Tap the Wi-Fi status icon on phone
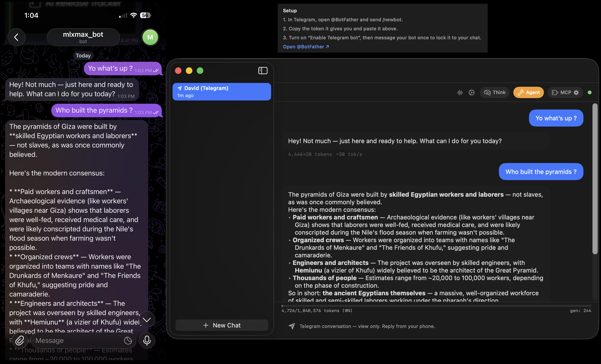Viewport: 601px width, 364px height. pyautogui.click(x=133, y=15)
